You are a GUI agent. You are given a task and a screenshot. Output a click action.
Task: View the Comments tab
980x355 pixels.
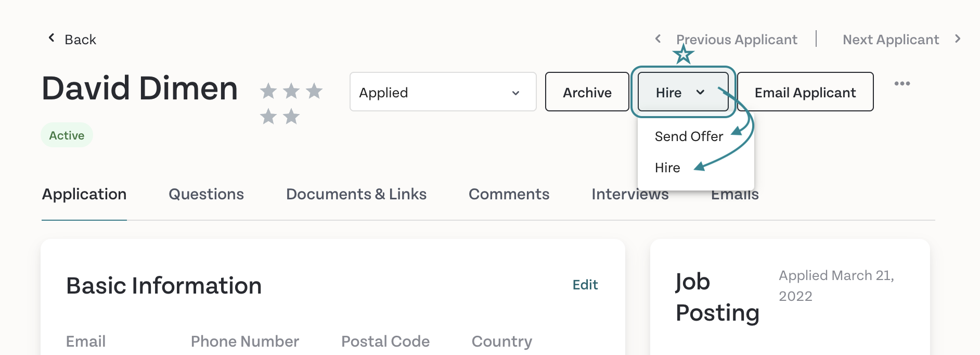click(509, 194)
